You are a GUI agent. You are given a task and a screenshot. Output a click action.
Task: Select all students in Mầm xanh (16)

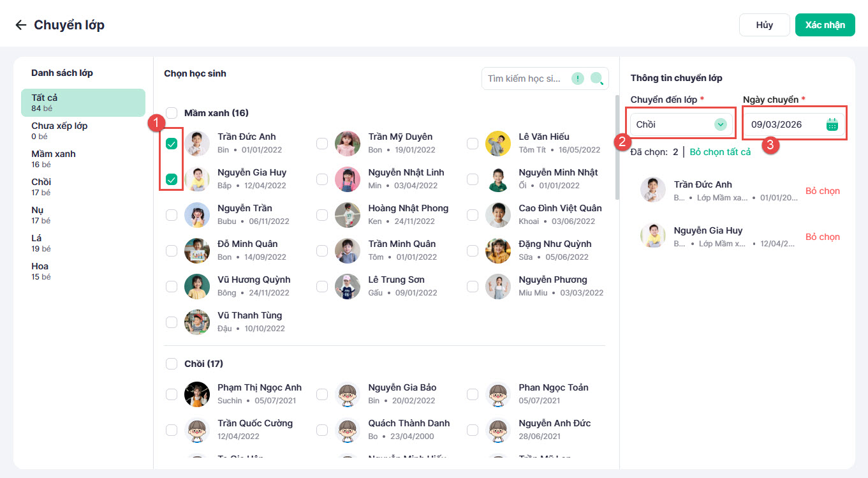[x=172, y=113]
